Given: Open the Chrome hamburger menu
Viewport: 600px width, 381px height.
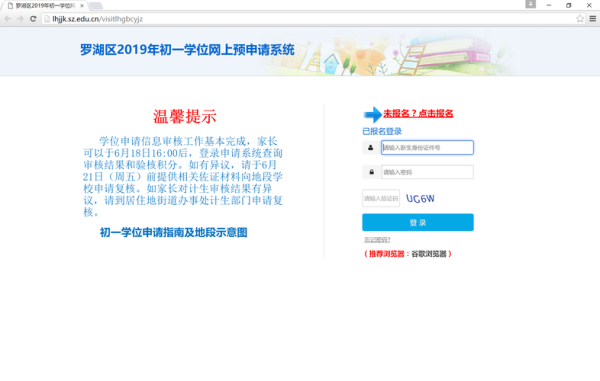Looking at the screenshot, I should 593,18.
